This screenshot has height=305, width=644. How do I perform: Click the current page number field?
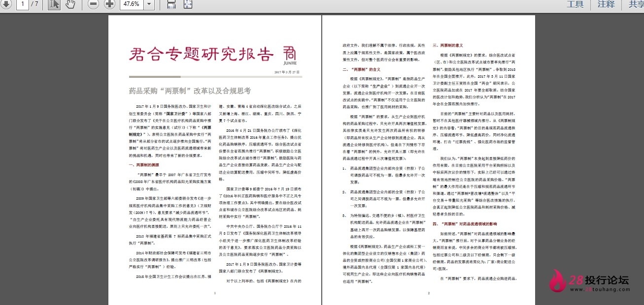(22, 4)
